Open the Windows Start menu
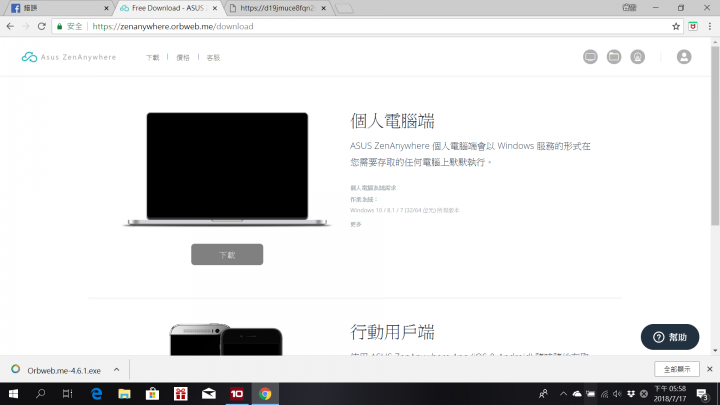This screenshot has width=720, height=405. tap(13, 394)
